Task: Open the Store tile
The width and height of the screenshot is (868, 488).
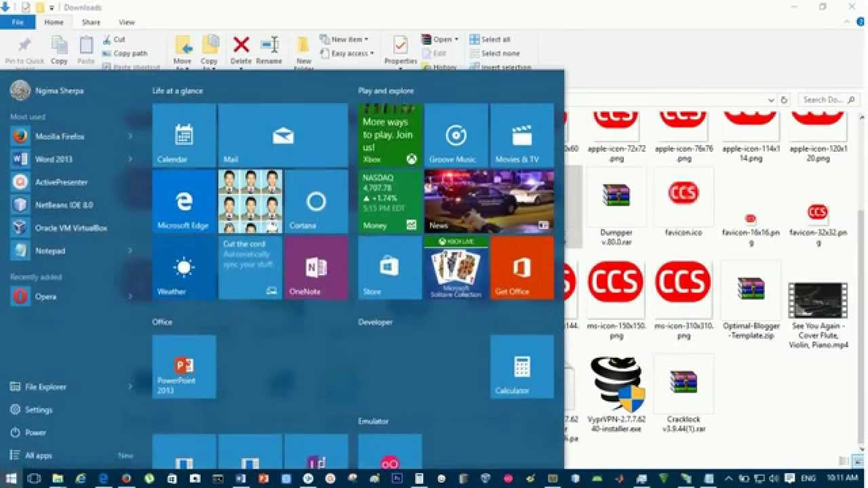Action: click(390, 268)
